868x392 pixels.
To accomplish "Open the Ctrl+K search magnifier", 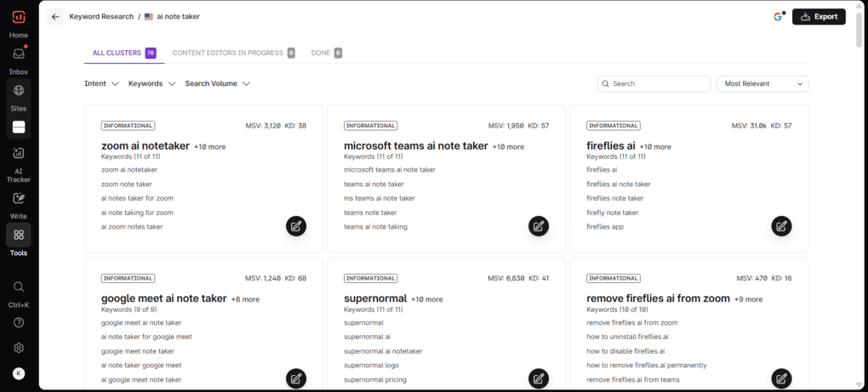I will [x=18, y=287].
